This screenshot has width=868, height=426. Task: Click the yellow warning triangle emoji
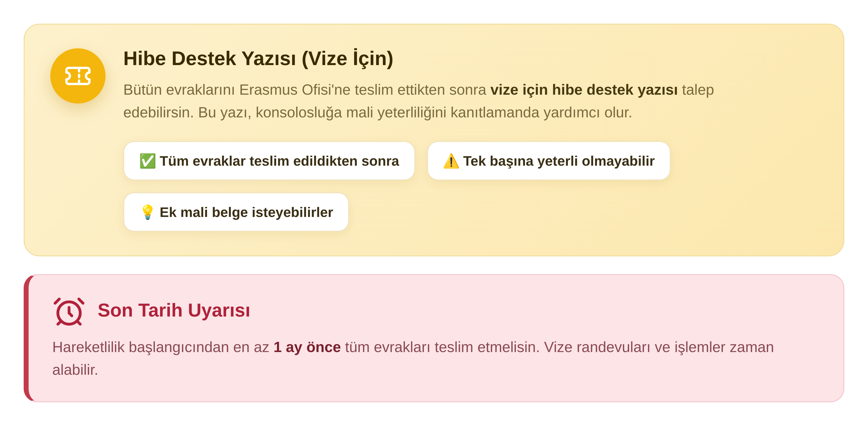pyautogui.click(x=451, y=161)
